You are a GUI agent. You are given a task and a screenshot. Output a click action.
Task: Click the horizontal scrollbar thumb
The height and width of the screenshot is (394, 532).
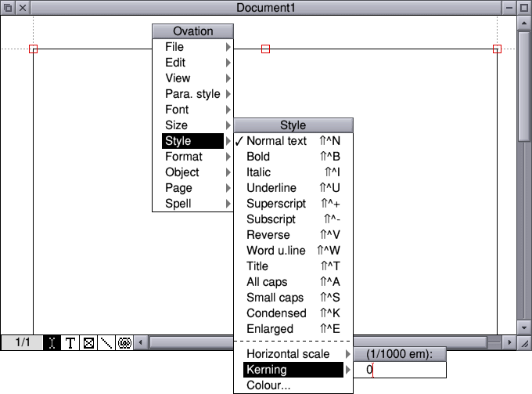[319, 343]
